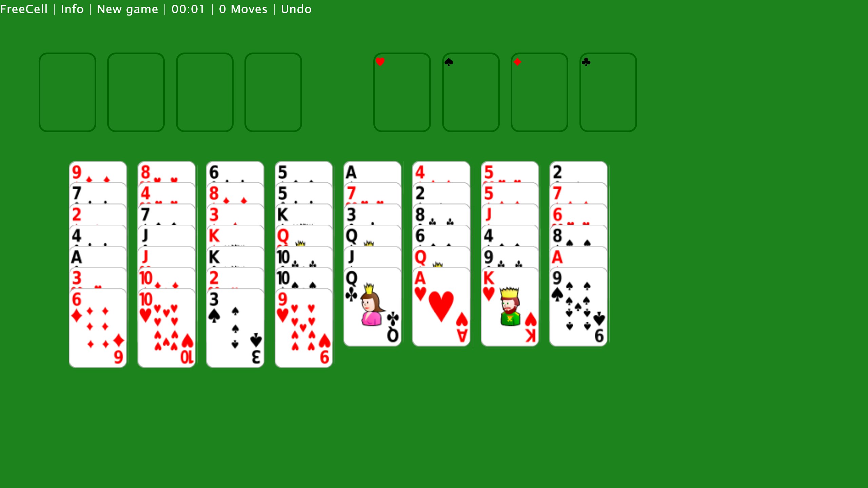Viewport: 868px width, 488px height.
Task: Click the third free cell slot
Action: 204,91
